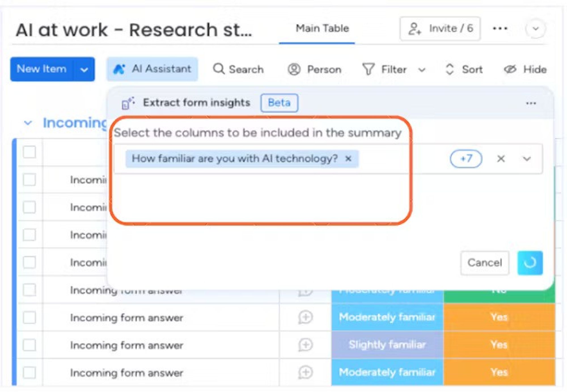
Task: Check the sixth item row checkbox
Action: point(29,317)
